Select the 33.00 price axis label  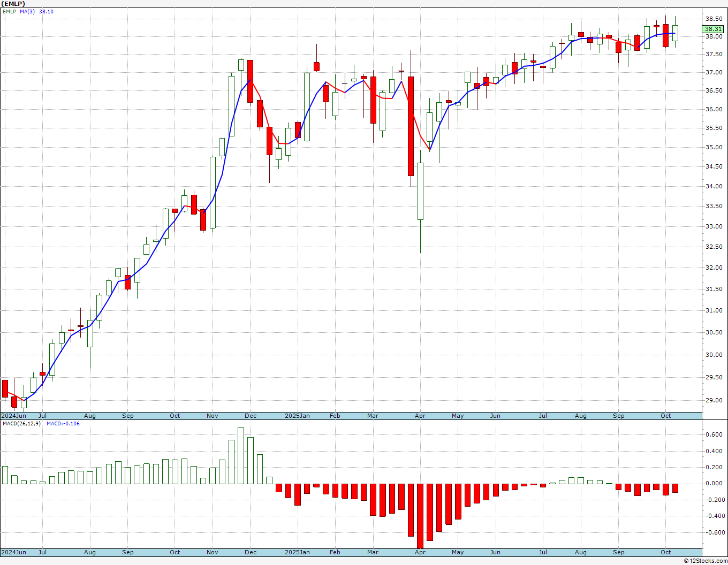pyautogui.click(x=713, y=226)
